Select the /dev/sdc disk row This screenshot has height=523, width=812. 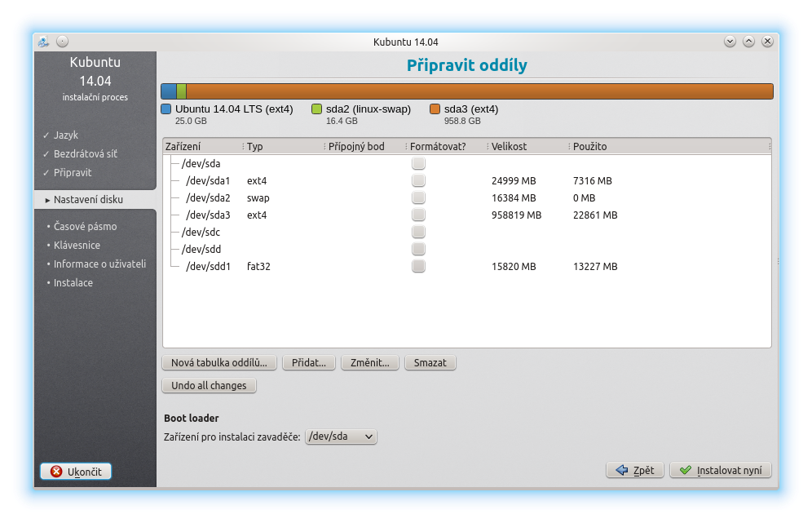point(466,232)
